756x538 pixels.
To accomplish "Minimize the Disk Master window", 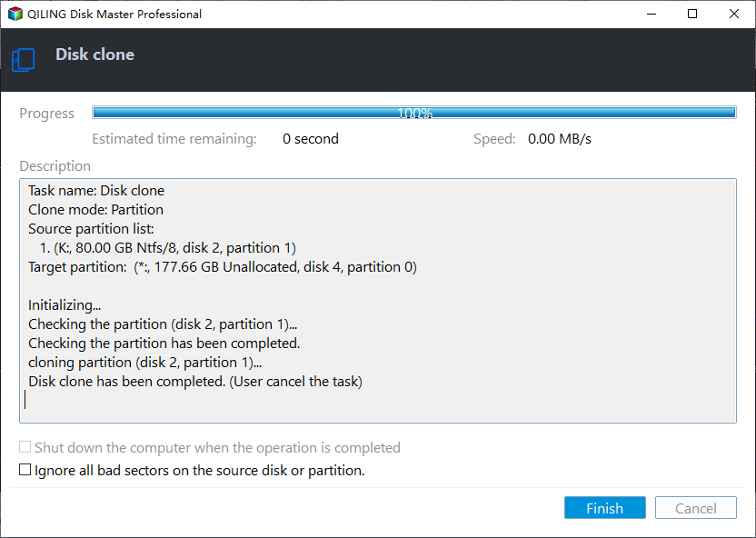I will (652, 14).
